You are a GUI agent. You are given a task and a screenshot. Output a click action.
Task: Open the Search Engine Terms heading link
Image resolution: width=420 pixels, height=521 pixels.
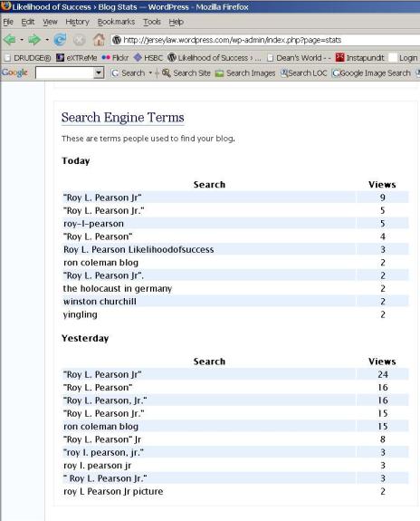[123, 118]
